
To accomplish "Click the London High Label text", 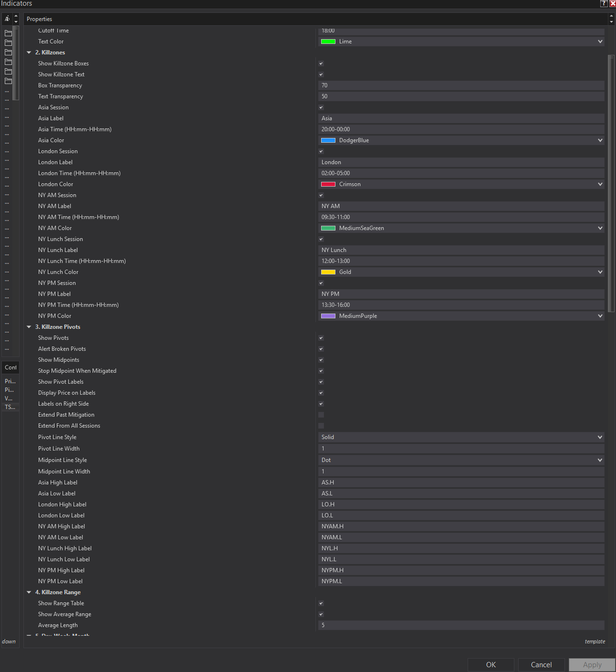I will pyautogui.click(x=62, y=504).
